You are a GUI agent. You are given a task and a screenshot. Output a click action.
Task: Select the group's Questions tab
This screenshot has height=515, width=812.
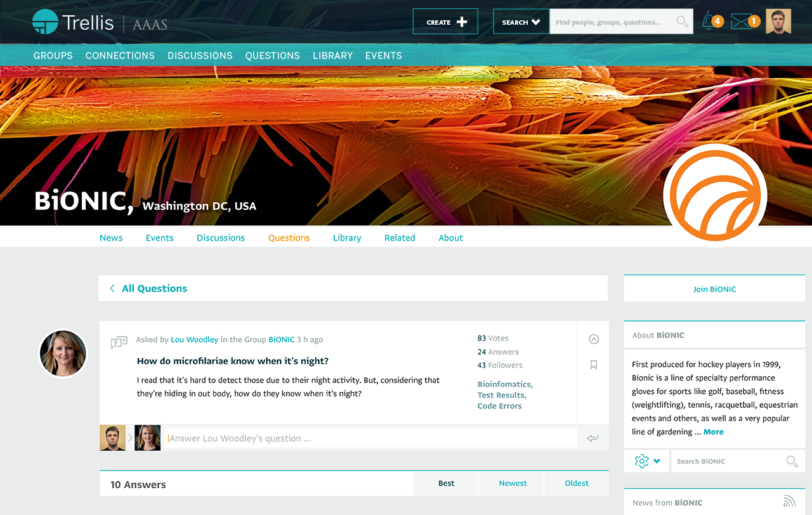point(289,238)
